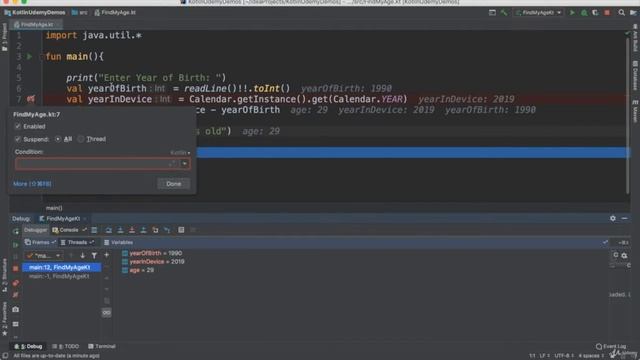
Task: Click Drop Frame icon in debugger toolbar
Action: [155, 230]
